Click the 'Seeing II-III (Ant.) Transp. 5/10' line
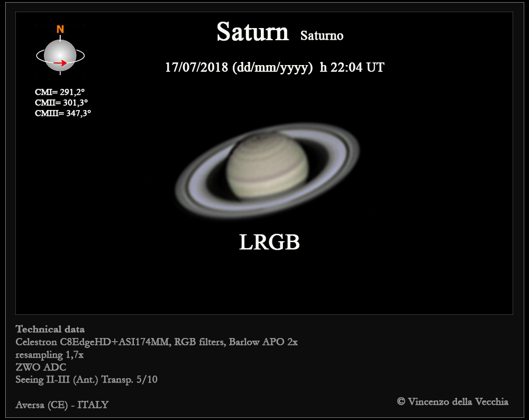 pos(86,380)
